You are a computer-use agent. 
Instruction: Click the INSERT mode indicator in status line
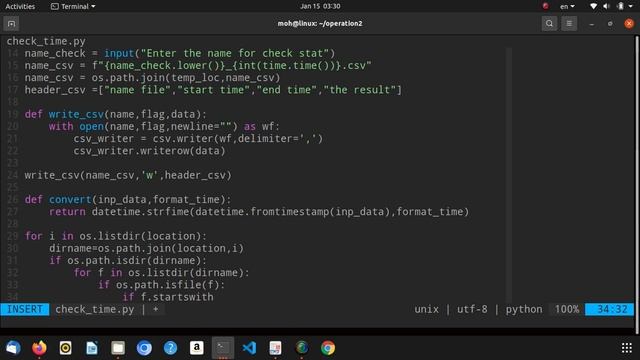tap(24, 309)
